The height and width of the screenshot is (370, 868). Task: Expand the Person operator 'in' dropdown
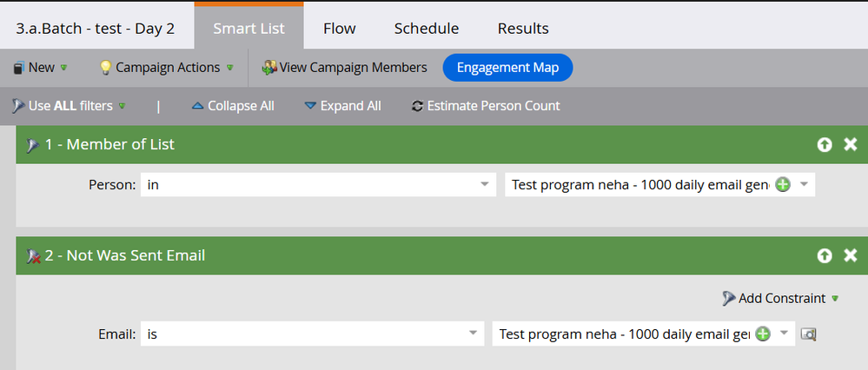click(x=482, y=185)
